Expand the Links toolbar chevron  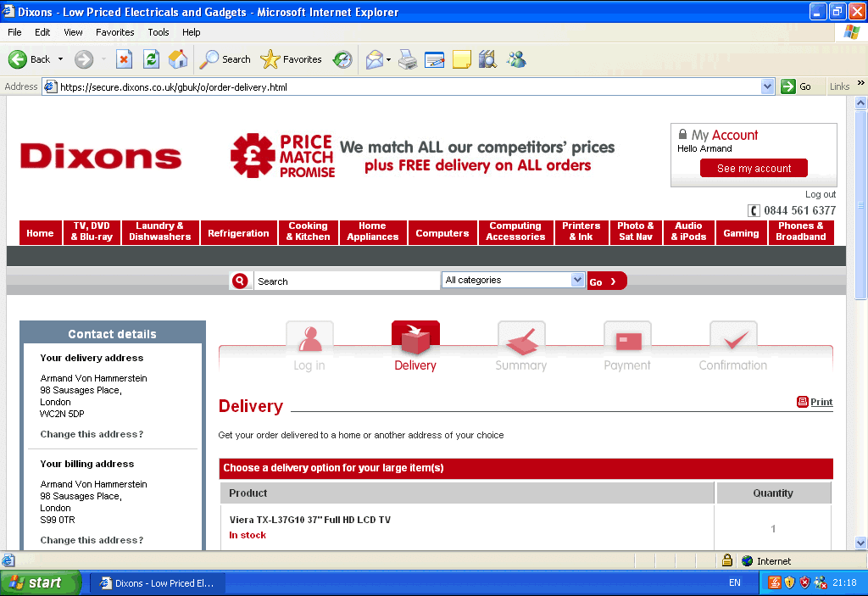click(861, 83)
